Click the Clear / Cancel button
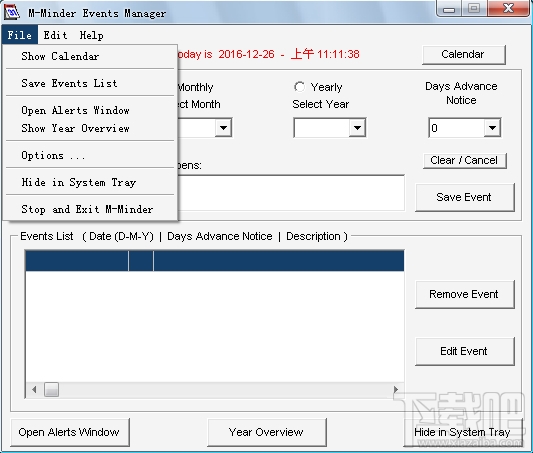 [x=465, y=160]
